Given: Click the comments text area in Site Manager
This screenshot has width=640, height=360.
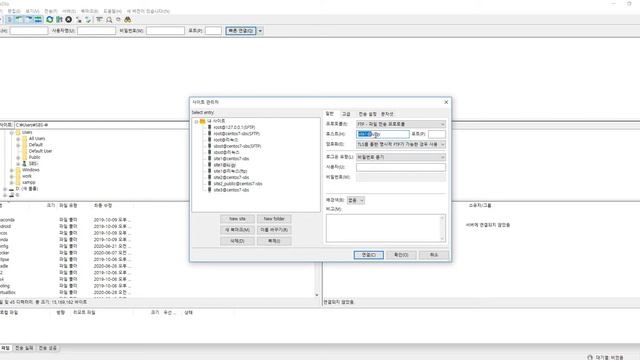Looking at the screenshot, I should (386, 228).
